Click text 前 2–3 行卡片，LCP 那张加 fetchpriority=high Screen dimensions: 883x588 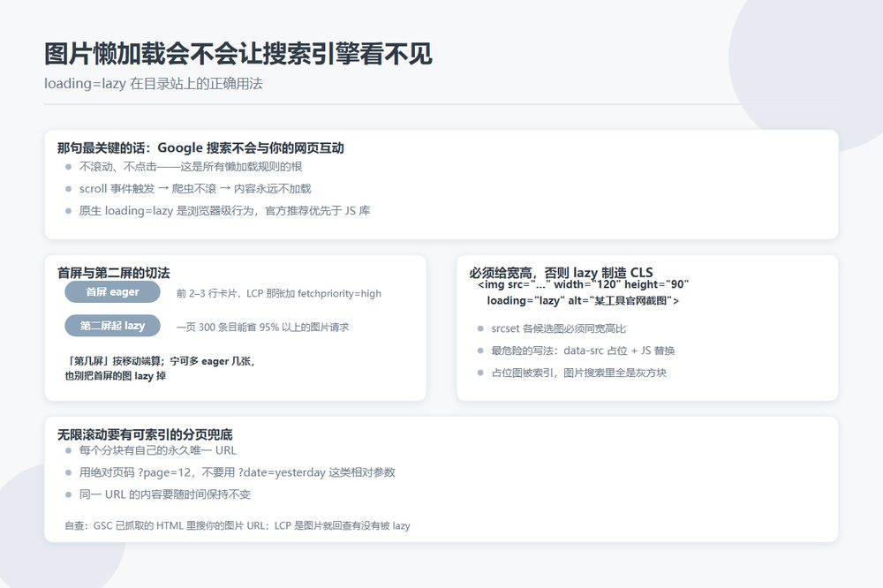point(279,293)
